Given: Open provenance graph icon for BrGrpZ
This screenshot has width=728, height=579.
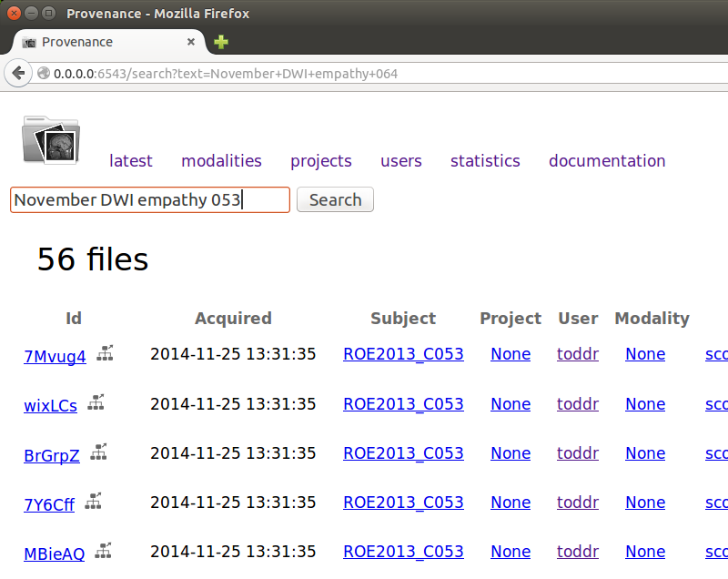Looking at the screenshot, I should pyautogui.click(x=98, y=452).
